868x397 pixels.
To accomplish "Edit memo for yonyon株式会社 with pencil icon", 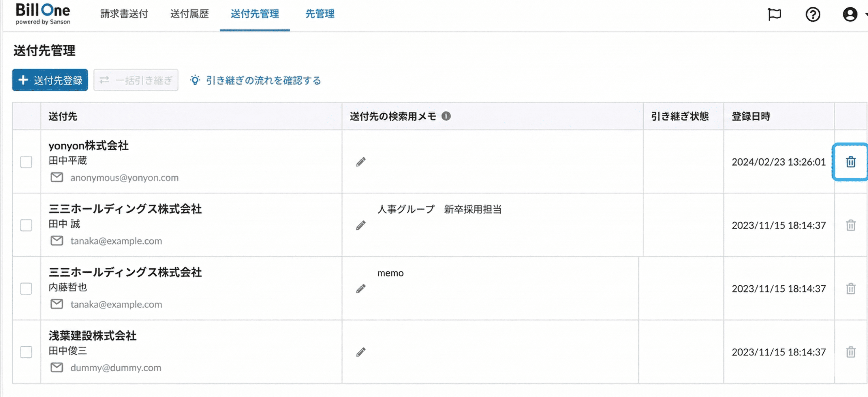I will click(x=360, y=162).
